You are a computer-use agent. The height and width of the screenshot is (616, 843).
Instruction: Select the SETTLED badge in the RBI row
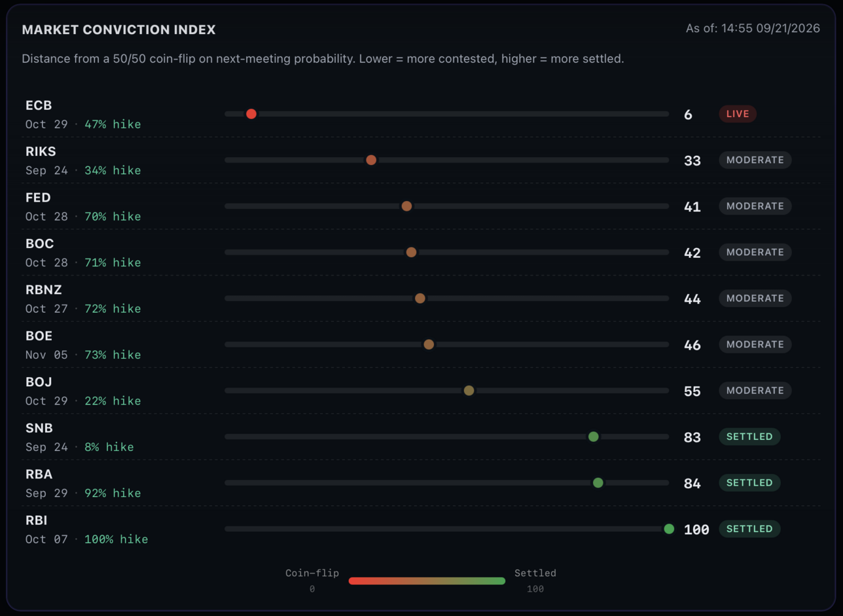[x=749, y=529]
